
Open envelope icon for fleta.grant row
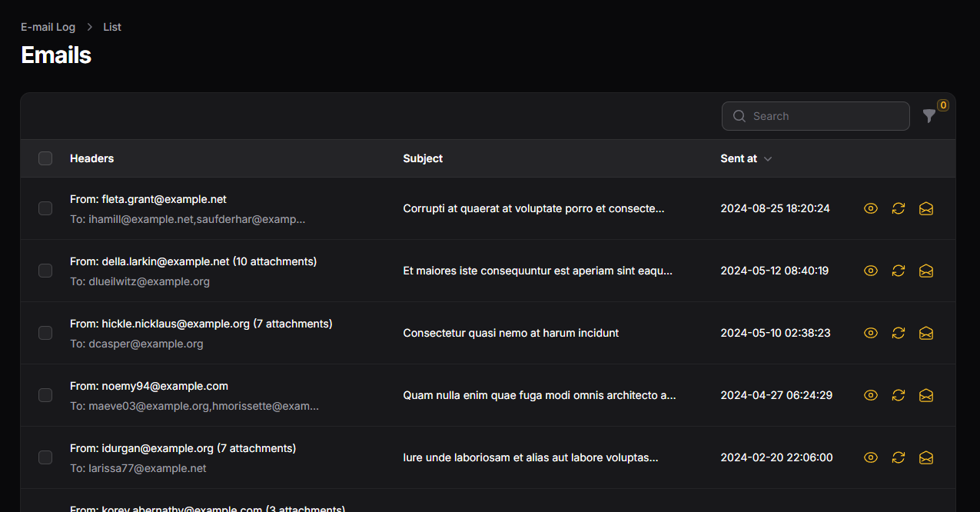[926, 208]
